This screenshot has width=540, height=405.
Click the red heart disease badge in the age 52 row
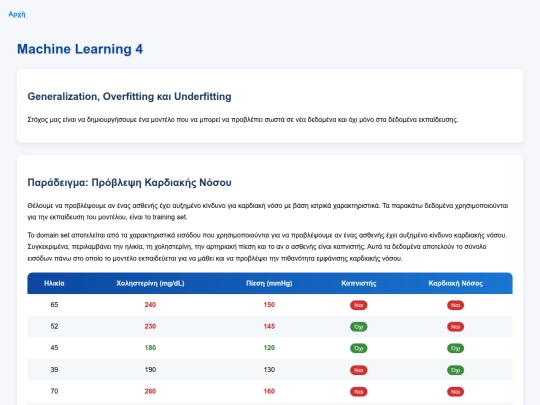click(455, 327)
